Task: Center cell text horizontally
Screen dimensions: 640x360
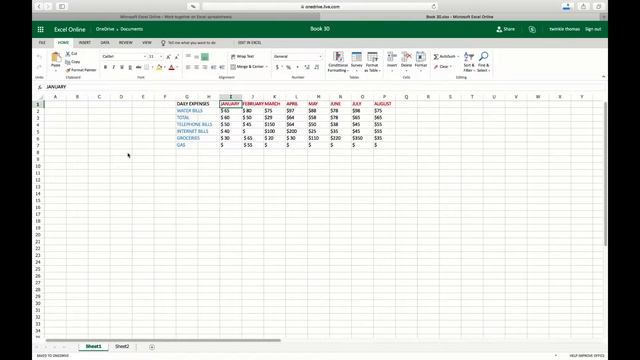Action: [x=196, y=67]
